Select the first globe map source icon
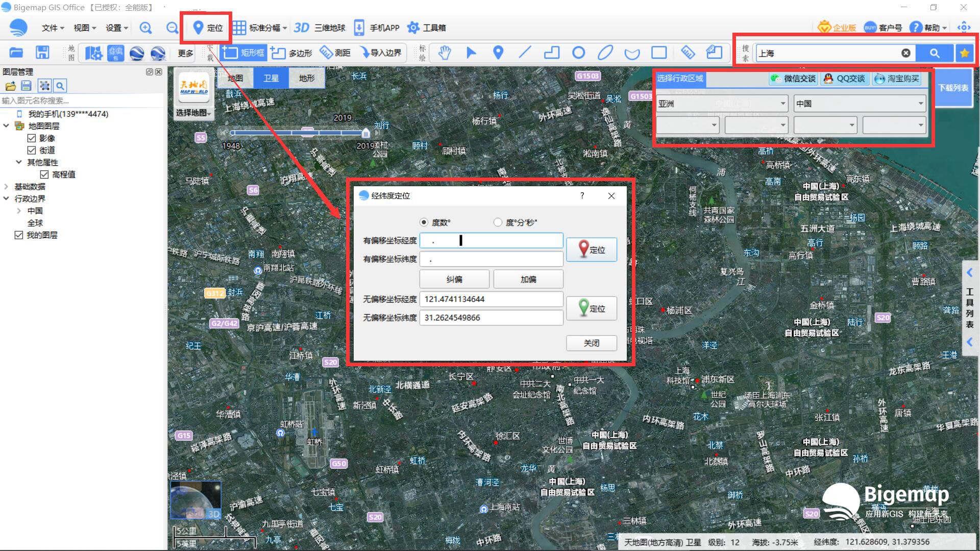Screen dimensions: 980x551 (x=137, y=53)
